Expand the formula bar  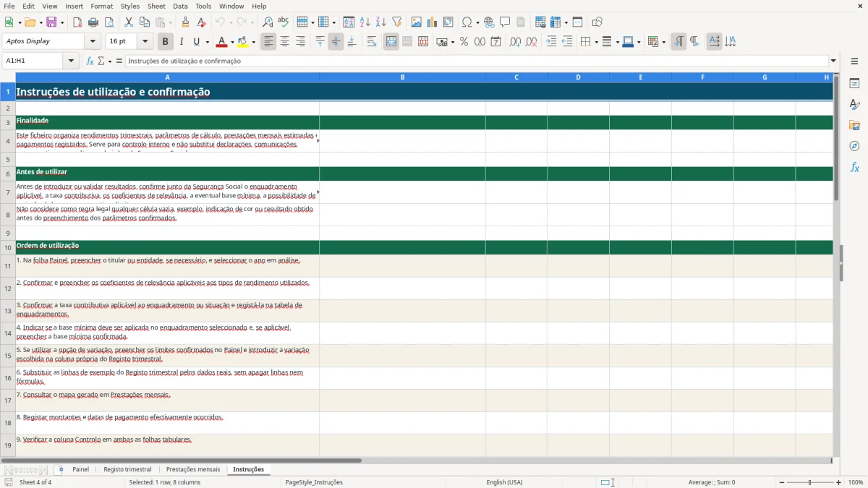pos(834,61)
